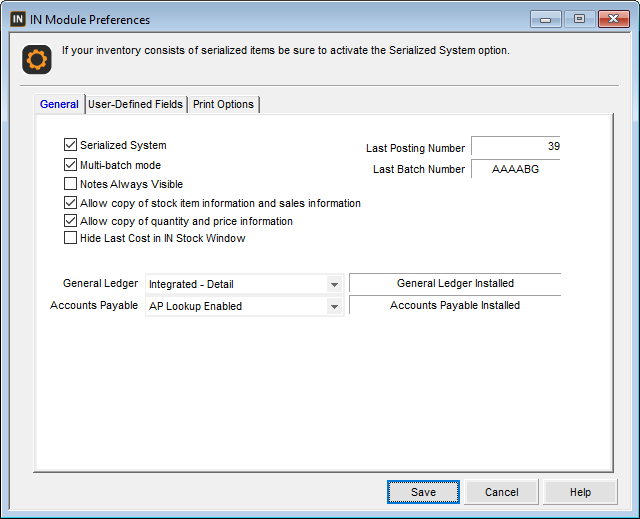640x519 pixels.
Task: Switch to the User-Defined Fields tab
Action: (x=135, y=104)
